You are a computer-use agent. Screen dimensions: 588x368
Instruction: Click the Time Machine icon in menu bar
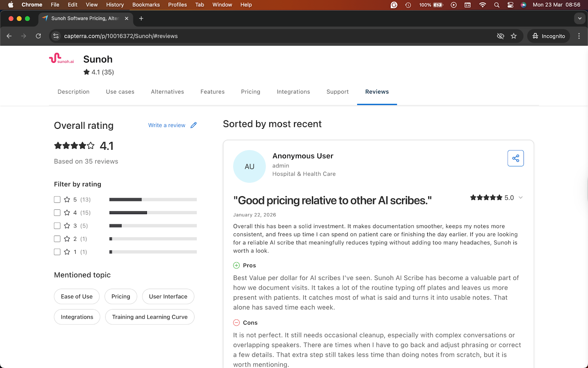[x=408, y=5]
